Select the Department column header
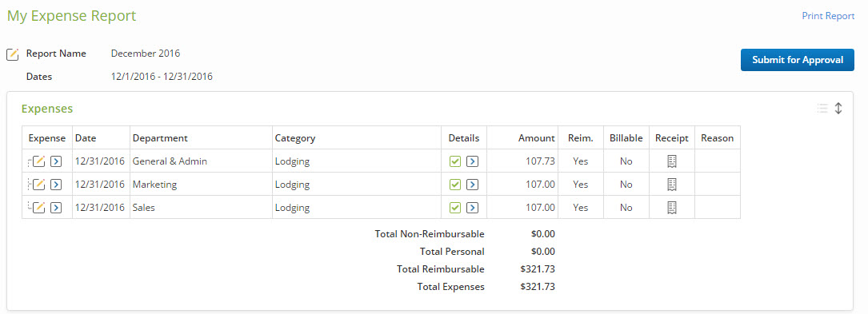This screenshot has width=868, height=314. pos(160,138)
